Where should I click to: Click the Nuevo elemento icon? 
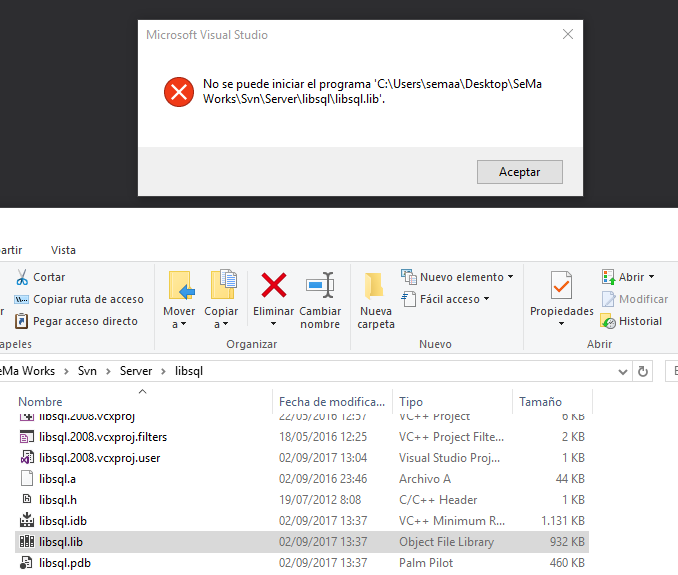point(409,277)
